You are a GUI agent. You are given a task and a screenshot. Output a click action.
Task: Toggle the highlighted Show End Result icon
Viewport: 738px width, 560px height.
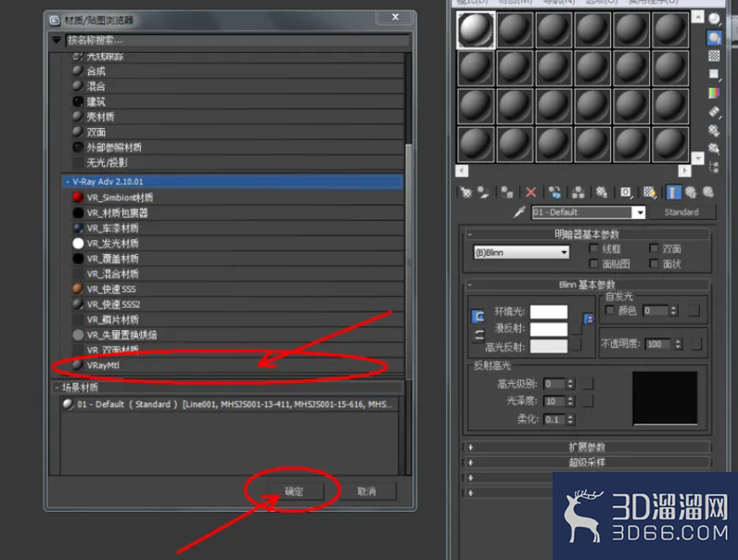[672, 192]
